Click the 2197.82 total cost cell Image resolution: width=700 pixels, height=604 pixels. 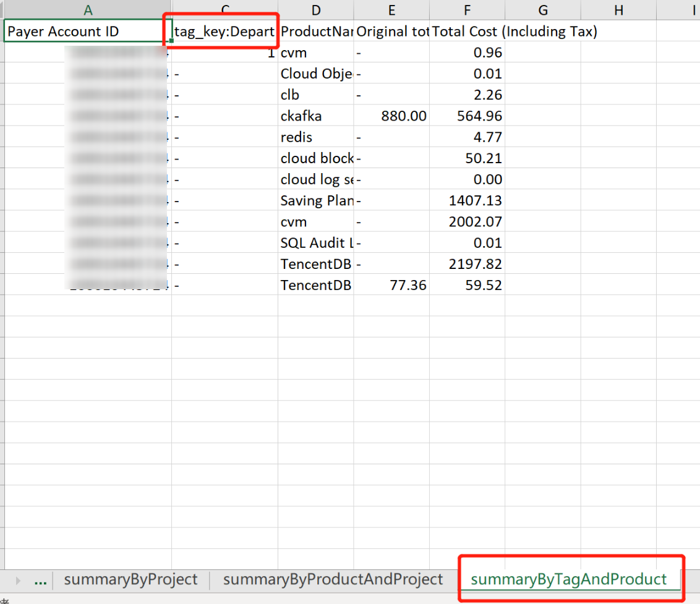point(467,264)
